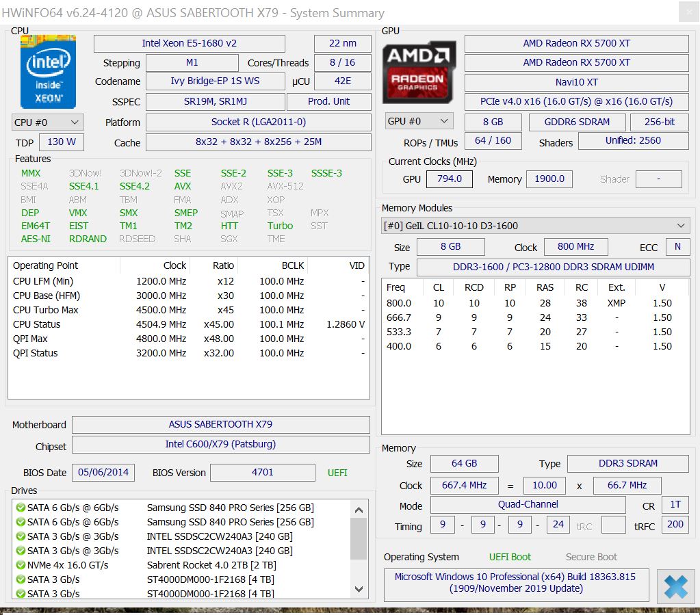Click the BIOS Version 4701 field
Screen dimensions: 700x615
coord(263,472)
